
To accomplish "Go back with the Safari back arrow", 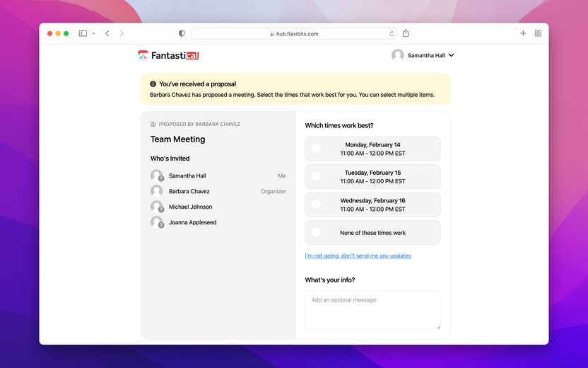I will tap(107, 33).
